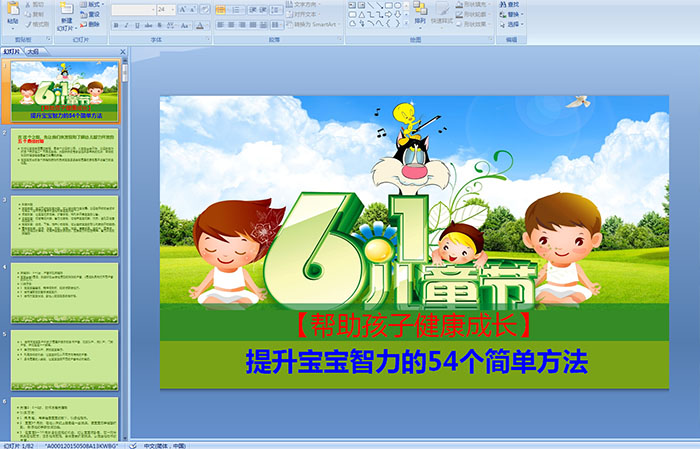Increase the list indent level
The image size is (700, 449).
263,10
